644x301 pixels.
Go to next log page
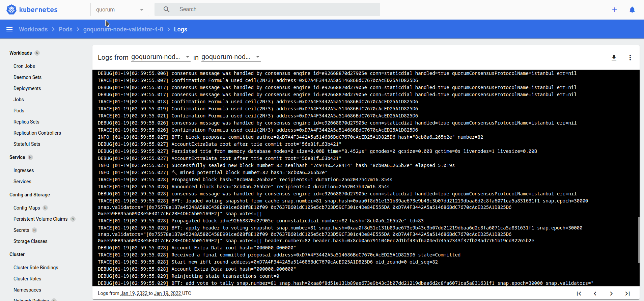[611, 294]
